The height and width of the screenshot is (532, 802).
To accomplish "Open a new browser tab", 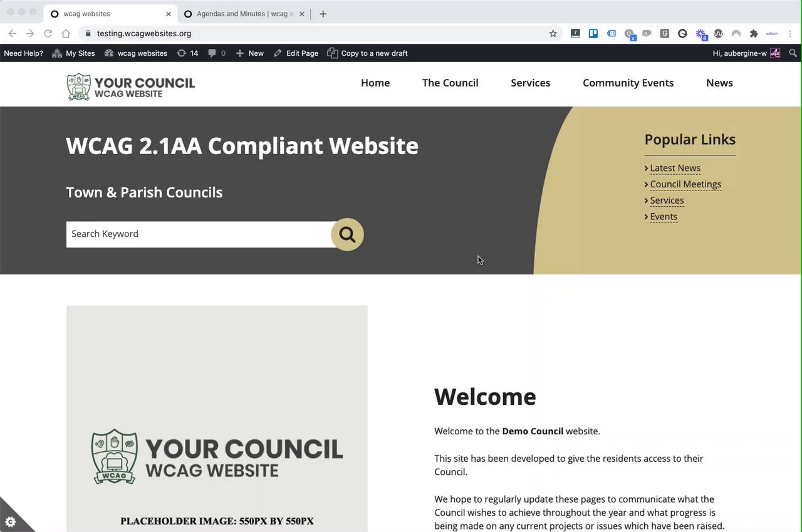I will 323,14.
